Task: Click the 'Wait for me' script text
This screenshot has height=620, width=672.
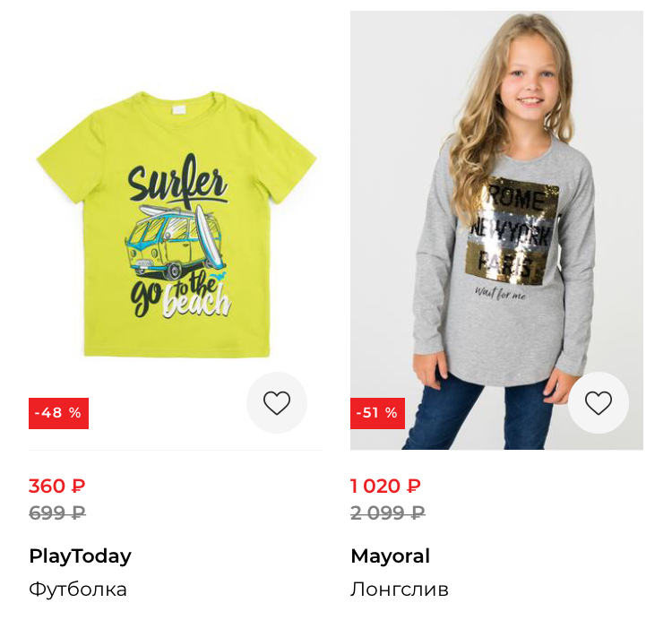Action: pos(500,294)
